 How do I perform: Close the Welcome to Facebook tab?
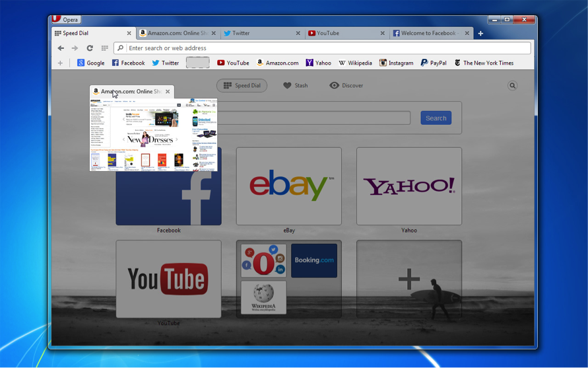click(467, 33)
